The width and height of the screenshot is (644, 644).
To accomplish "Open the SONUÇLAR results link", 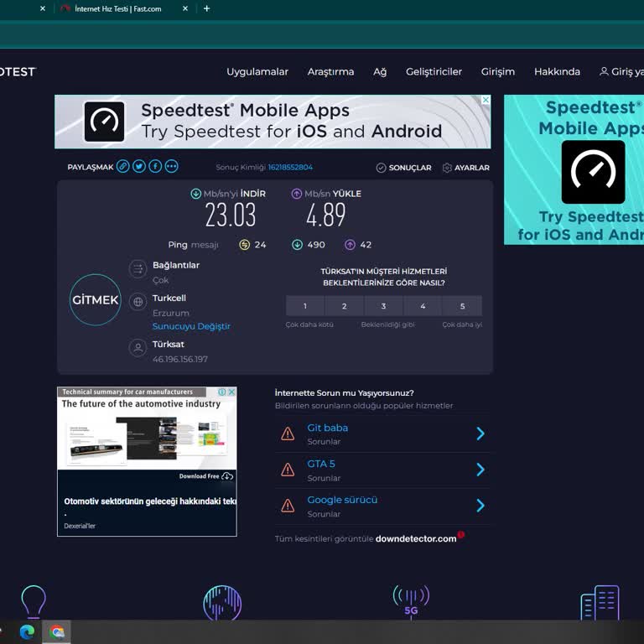I will pos(410,168).
